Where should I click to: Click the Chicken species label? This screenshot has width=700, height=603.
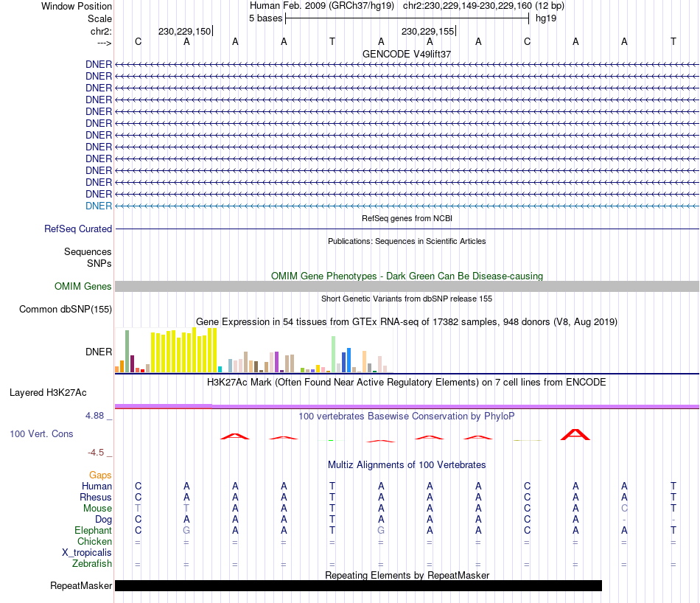94,541
